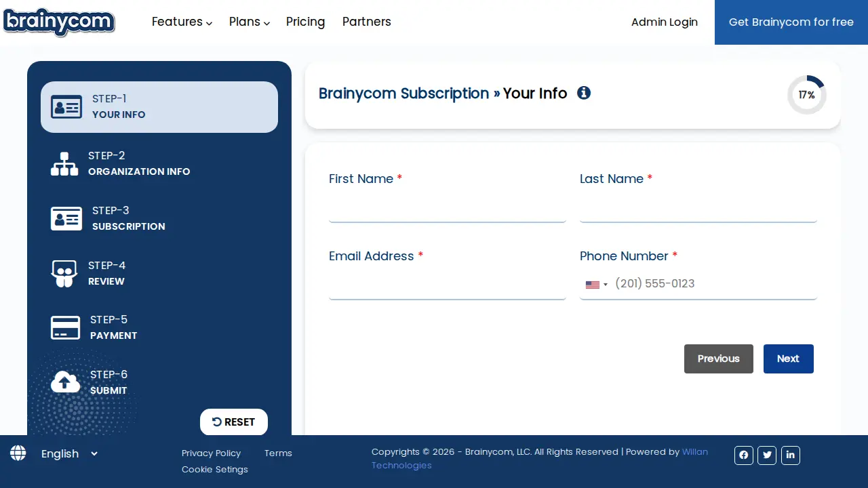
Task: Go to the Pricing page
Action: [305, 22]
